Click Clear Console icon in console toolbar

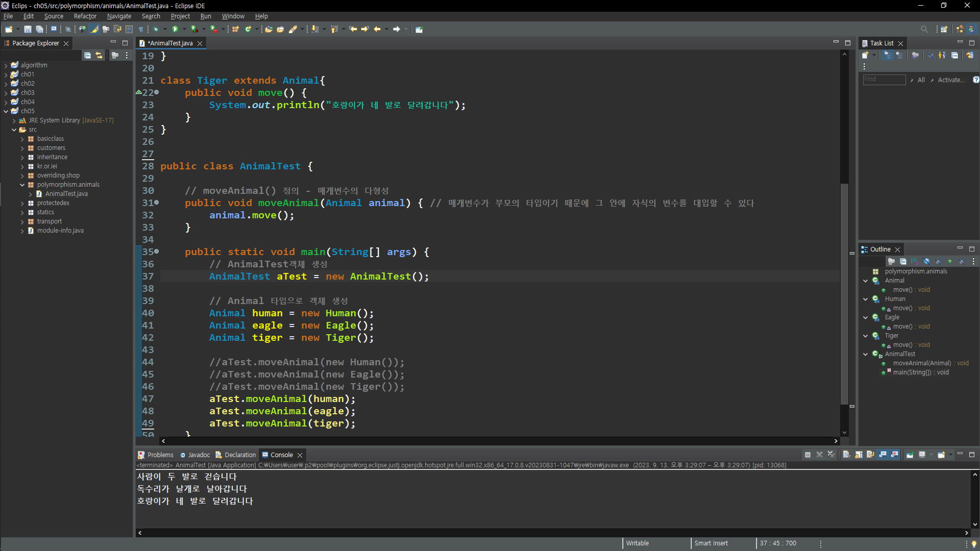tap(846, 455)
